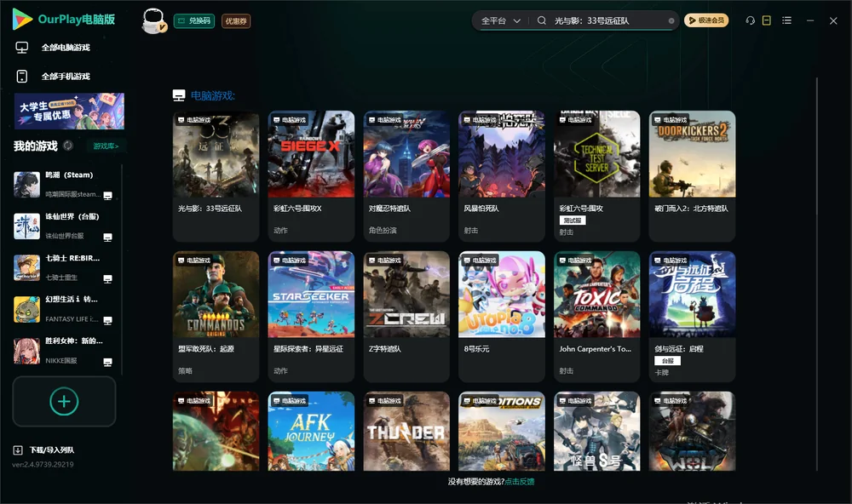Open the Commandos Origins game cover
The height and width of the screenshot is (504, 852).
216,295
